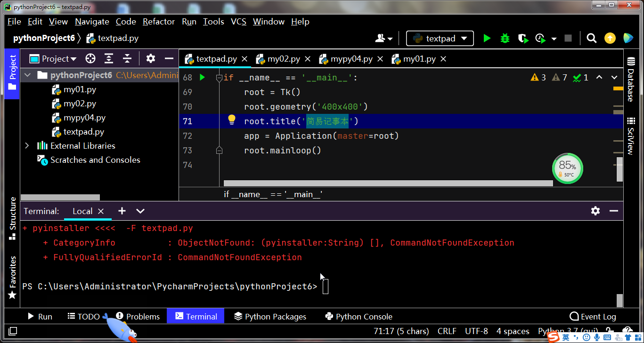This screenshot has height=343, width=644.
Task: Open Python Packages tool window
Action: coord(270,317)
